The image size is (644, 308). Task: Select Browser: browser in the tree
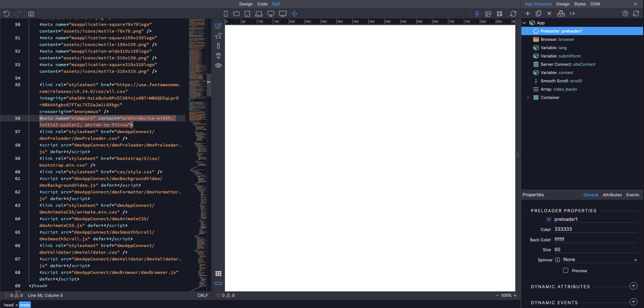tap(582, 39)
